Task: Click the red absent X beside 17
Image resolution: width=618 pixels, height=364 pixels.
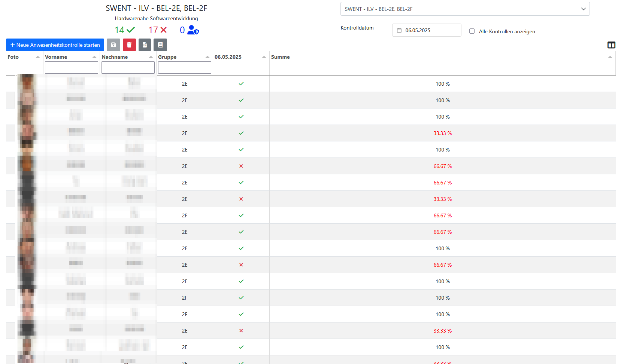Action: (164, 30)
